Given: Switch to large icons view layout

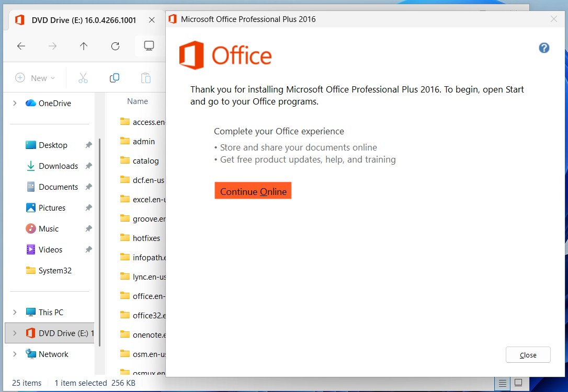Looking at the screenshot, I should point(518,383).
